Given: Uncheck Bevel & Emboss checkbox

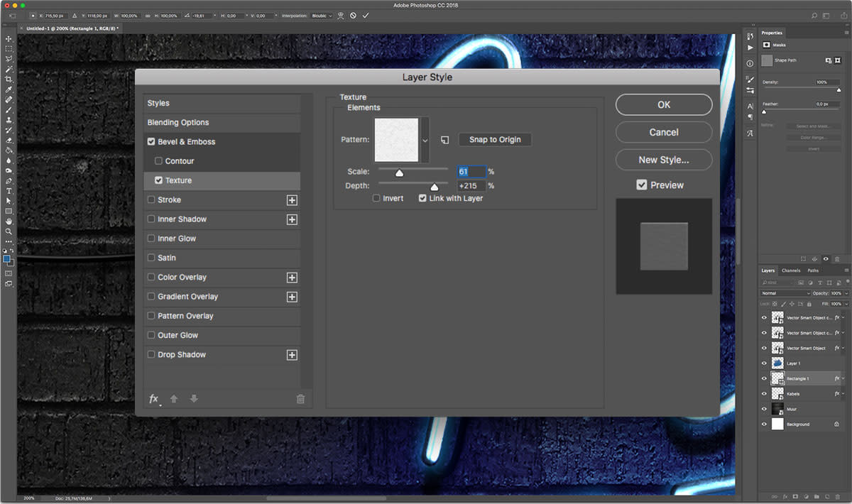Looking at the screenshot, I should (151, 142).
